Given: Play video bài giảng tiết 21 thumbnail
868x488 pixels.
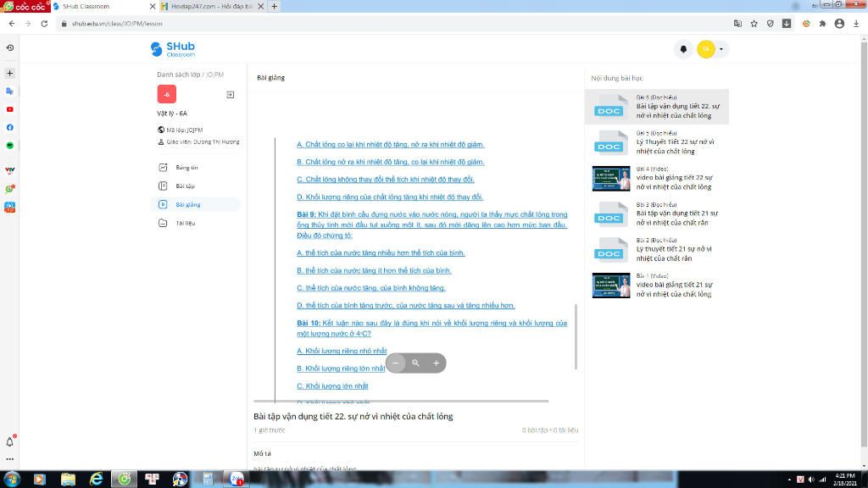Looking at the screenshot, I should (611, 286).
